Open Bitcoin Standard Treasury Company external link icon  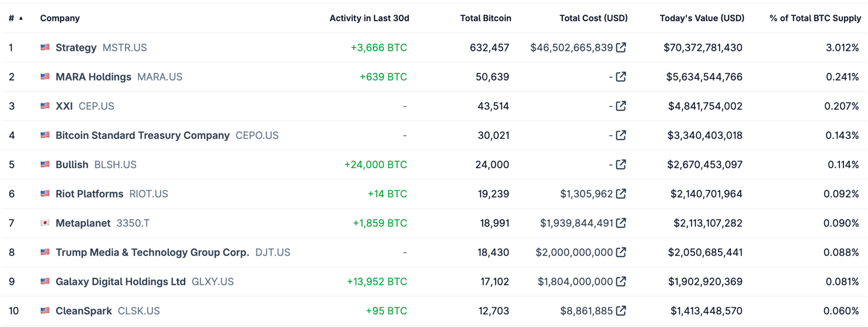pyautogui.click(x=621, y=135)
